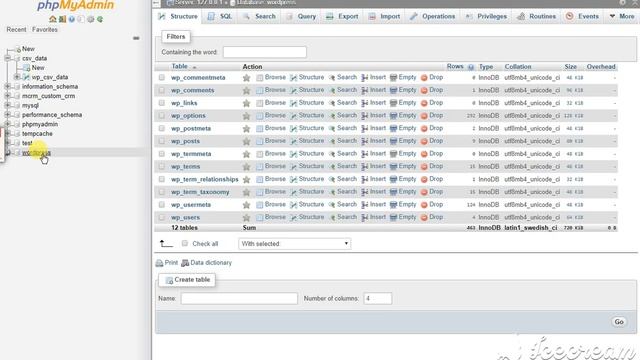
Task: Go to the Operations tab
Action: click(x=433, y=16)
